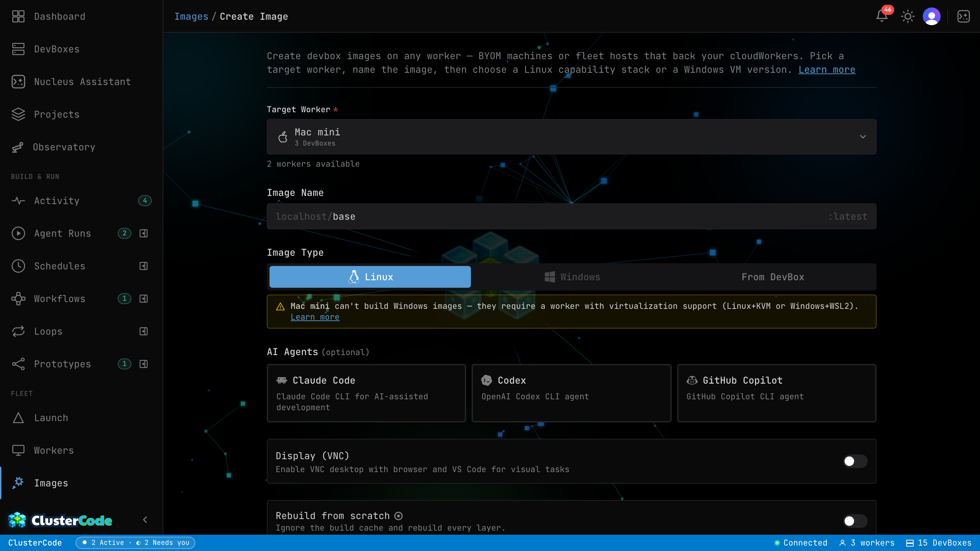Open the Loops page
Image resolution: width=980 pixels, height=551 pixels.
tap(48, 332)
